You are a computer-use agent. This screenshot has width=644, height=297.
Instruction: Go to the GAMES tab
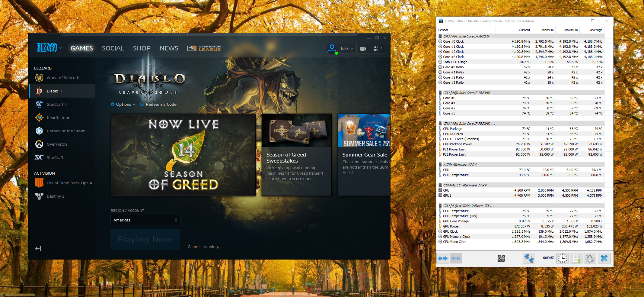pos(82,48)
